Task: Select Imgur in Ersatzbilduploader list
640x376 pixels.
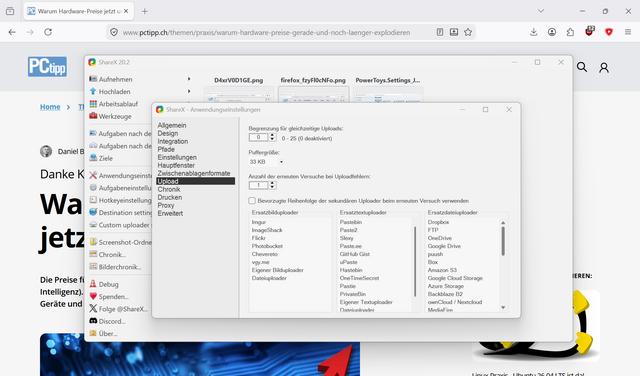Action: pos(259,222)
